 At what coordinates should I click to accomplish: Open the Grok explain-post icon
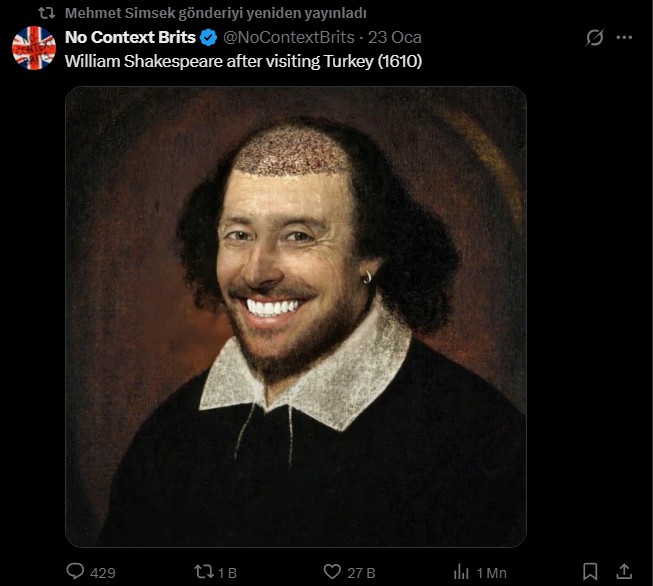[x=594, y=38]
